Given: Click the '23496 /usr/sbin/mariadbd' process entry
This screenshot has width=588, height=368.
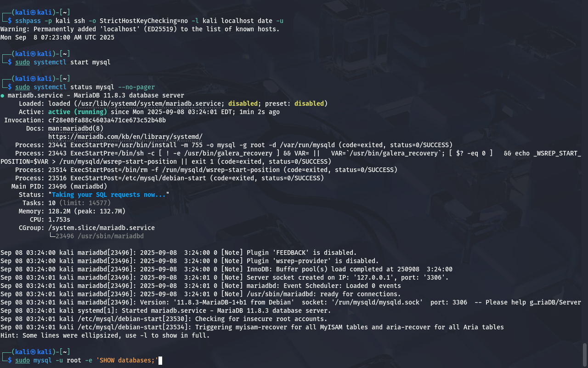Looking at the screenshot, I should (x=100, y=236).
